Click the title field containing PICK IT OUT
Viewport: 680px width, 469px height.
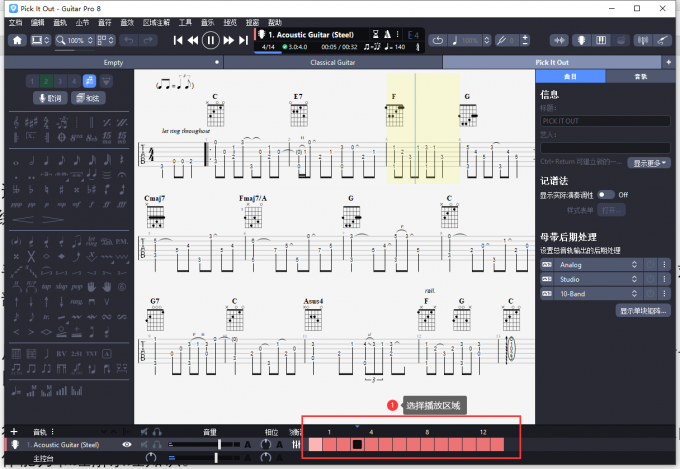(605, 121)
